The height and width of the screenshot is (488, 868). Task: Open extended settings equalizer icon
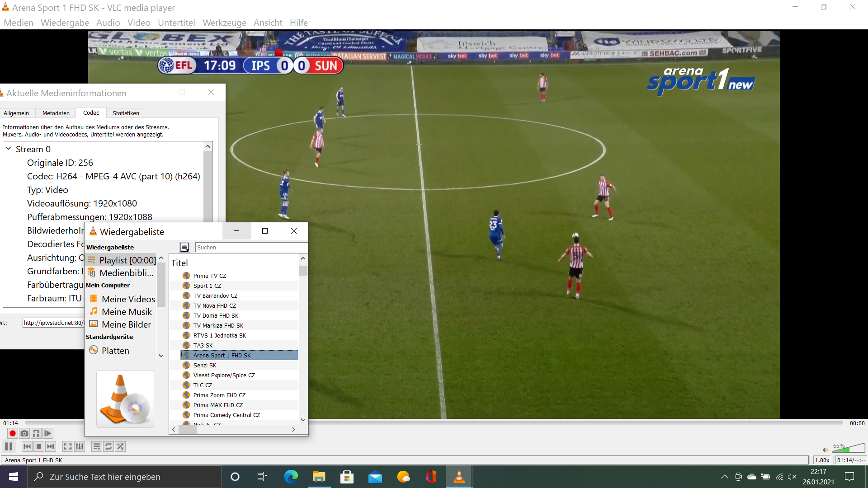(80, 446)
